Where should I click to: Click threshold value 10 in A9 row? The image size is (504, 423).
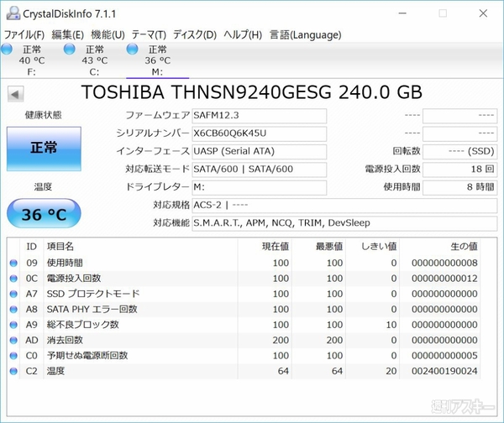(x=391, y=325)
